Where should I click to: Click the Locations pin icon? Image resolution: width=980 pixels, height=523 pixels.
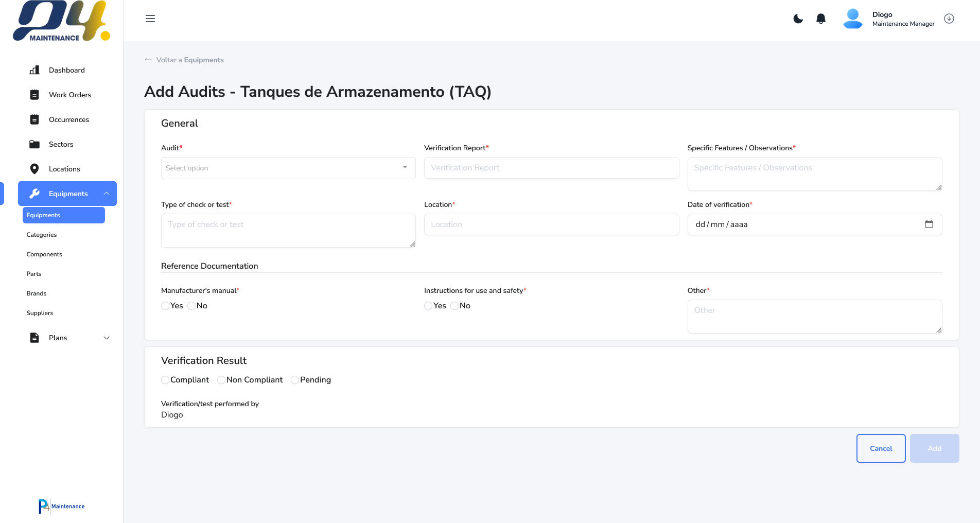tap(34, 169)
